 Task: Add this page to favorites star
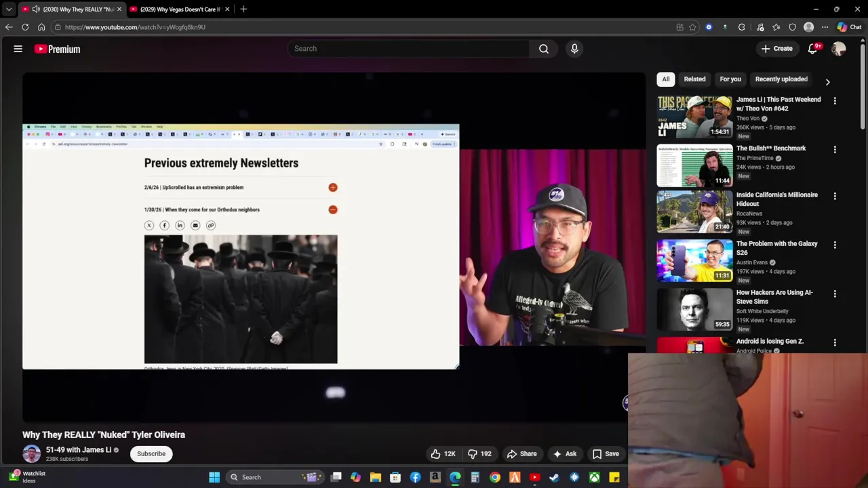692,27
